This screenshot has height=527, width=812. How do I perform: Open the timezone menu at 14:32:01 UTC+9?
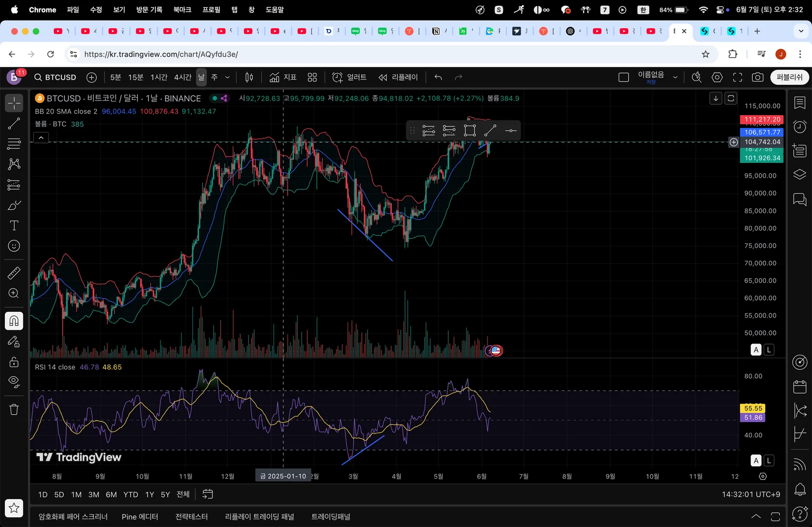click(751, 494)
